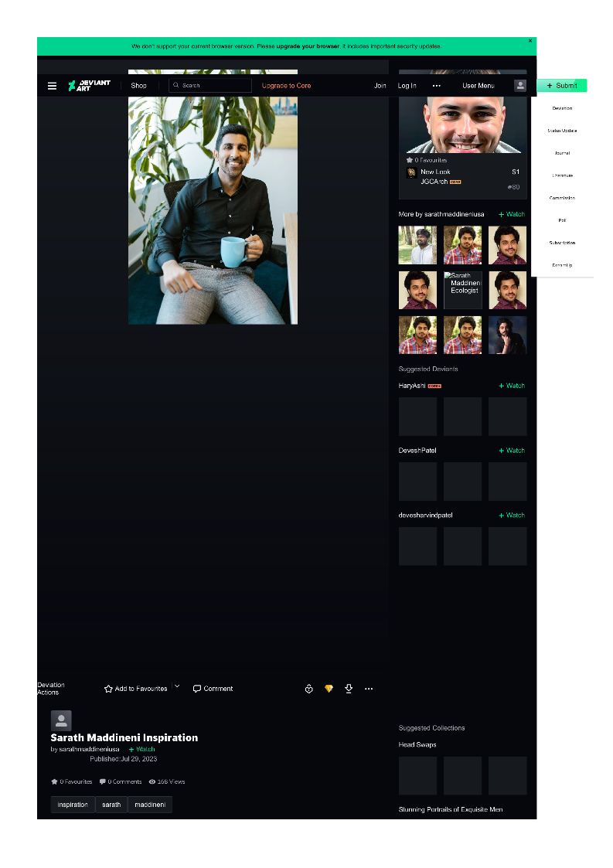Click the yellow diamond award icon

coord(329,689)
